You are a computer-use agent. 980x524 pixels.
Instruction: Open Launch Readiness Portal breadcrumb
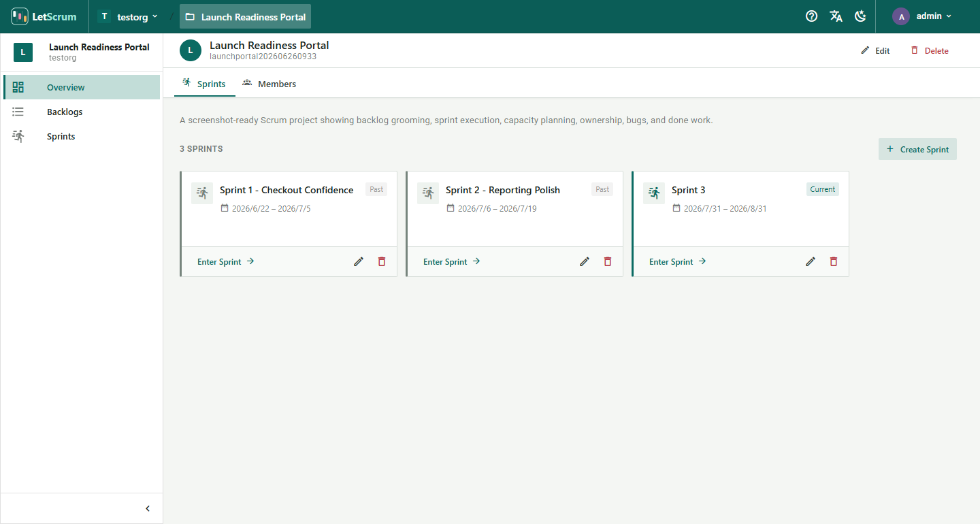245,16
